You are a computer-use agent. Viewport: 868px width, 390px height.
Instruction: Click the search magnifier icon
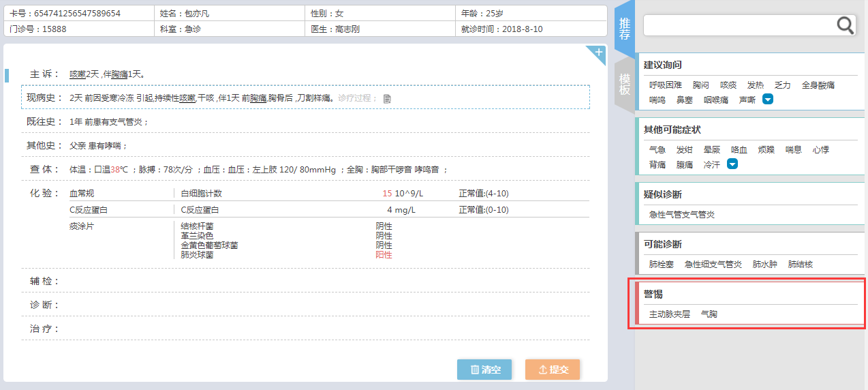pyautogui.click(x=846, y=25)
